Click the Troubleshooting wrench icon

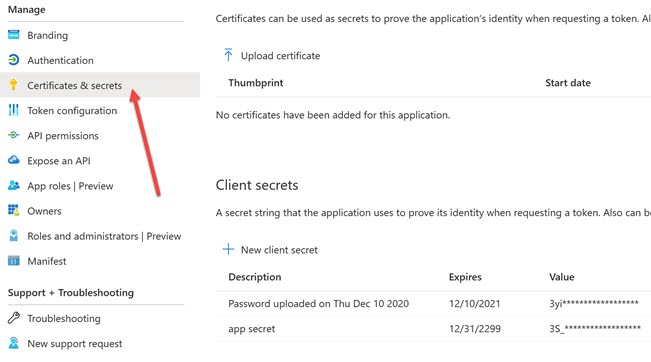[x=14, y=318]
